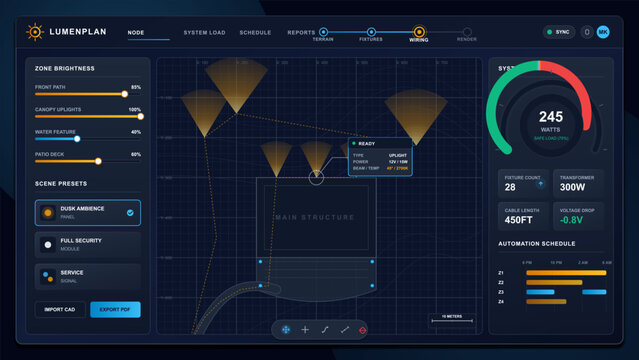This screenshot has width=639, height=360.
Task: Click the Z1 schedule bar
Action: click(x=566, y=273)
